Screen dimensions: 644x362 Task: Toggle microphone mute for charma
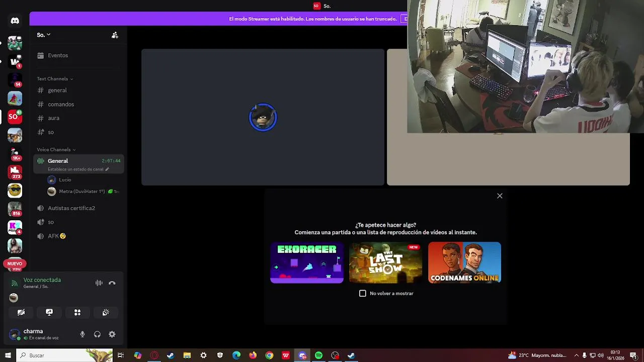(x=83, y=334)
